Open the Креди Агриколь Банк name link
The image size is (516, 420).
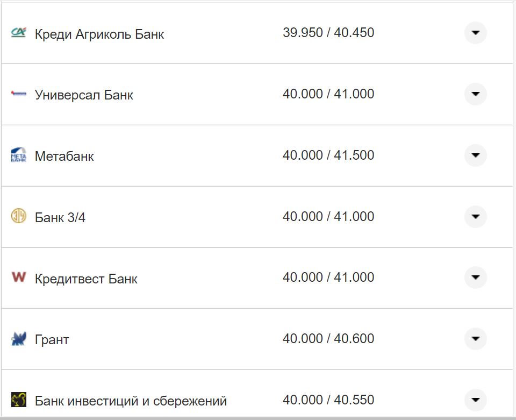coord(99,34)
